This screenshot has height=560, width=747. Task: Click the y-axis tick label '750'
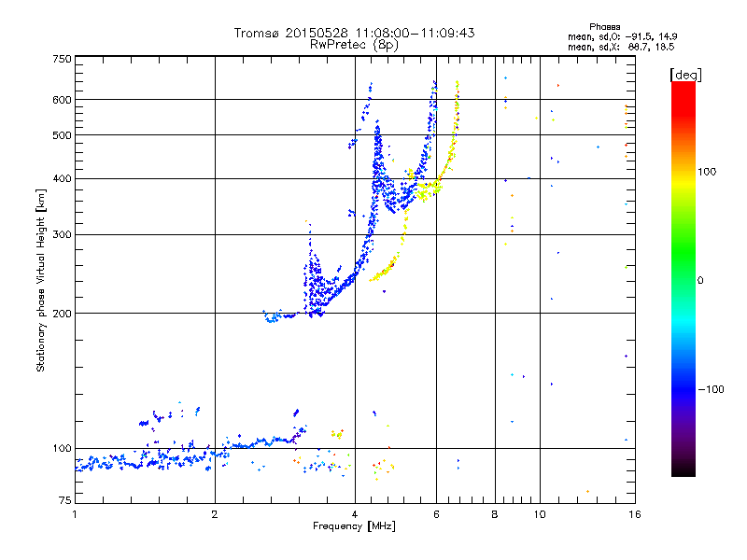point(62,59)
